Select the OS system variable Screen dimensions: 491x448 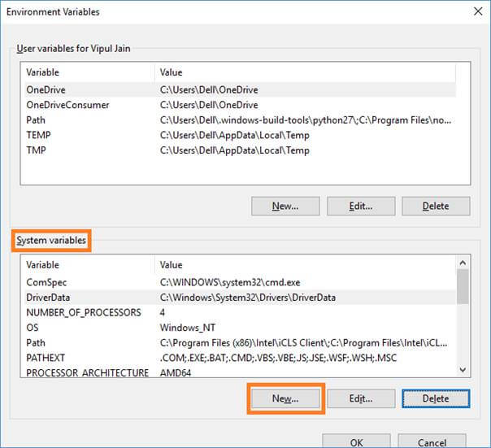point(241,328)
